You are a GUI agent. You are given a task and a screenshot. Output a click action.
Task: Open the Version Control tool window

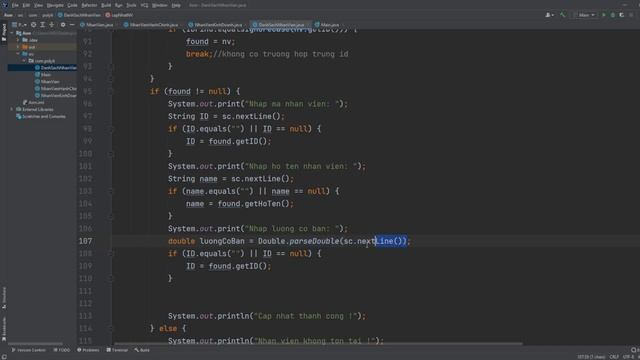[x=28, y=350]
